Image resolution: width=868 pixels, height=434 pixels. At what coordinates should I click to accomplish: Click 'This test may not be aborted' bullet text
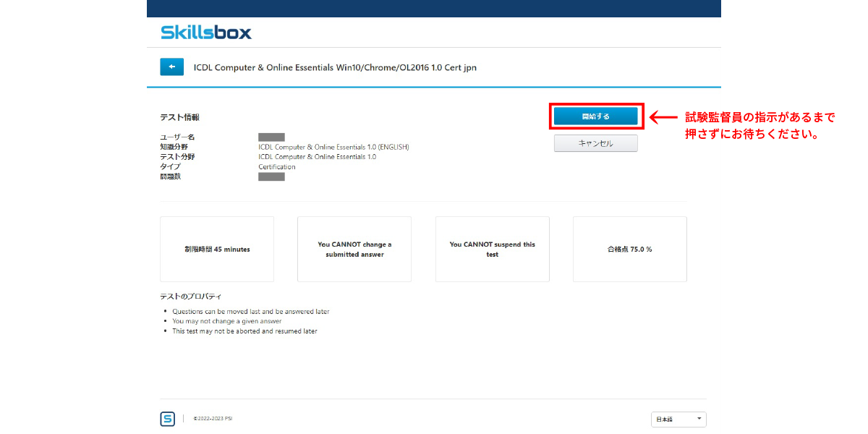pyautogui.click(x=244, y=331)
